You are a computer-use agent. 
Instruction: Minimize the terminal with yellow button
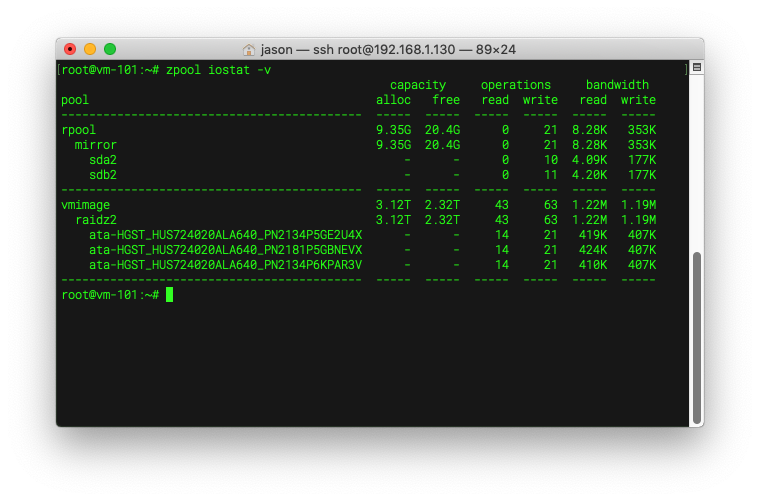[90, 49]
